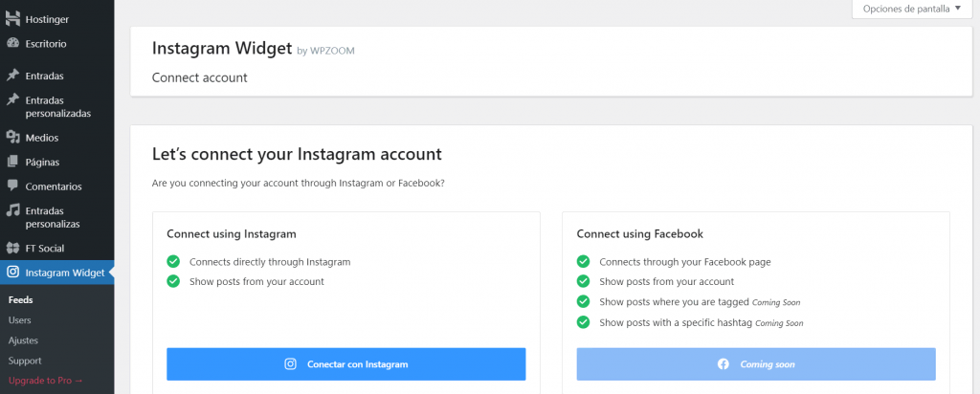Viewport: 980px width, 394px height.
Task: Select the Feeds submenu item
Action: point(20,299)
